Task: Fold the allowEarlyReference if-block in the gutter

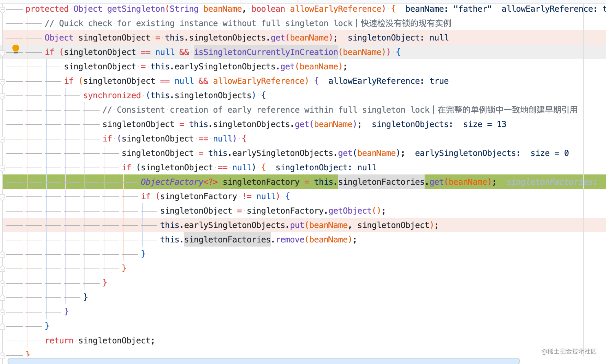Action: [2, 81]
